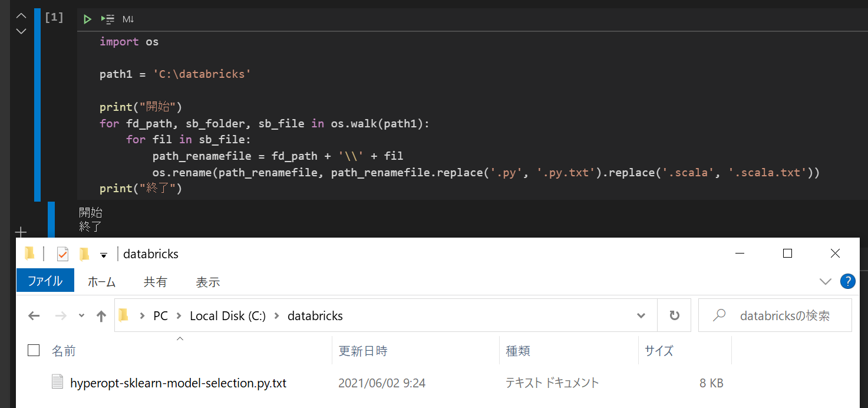This screenshot has width=868, height=408.
Task: Open the 表示 ribbon tab
Action: click(x=208, y=282)
